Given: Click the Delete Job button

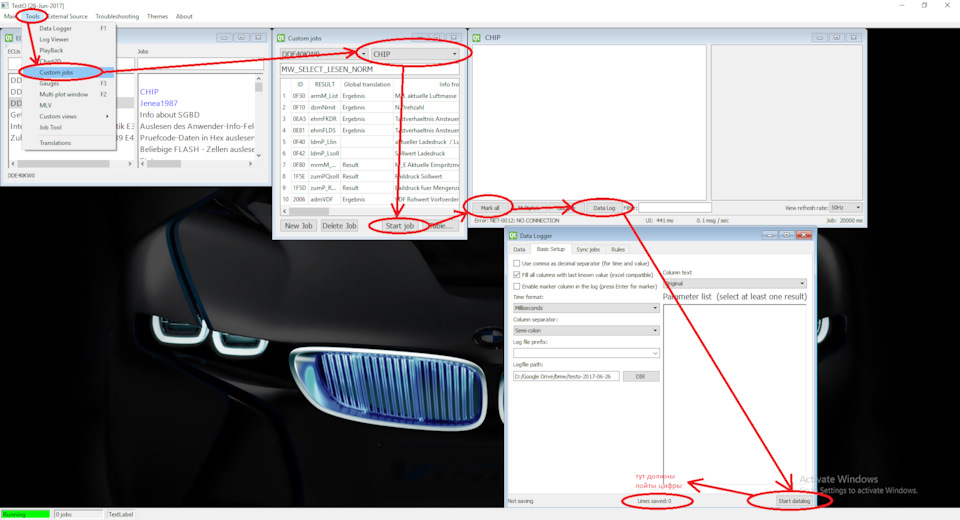Looking at the screenshot, I should pos(339,225).
